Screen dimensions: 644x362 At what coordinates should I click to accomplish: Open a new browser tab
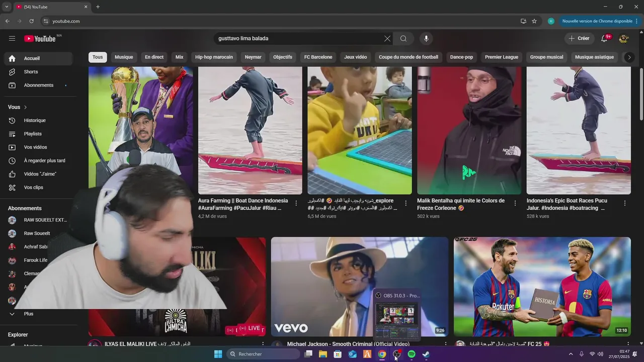(x=98, y=7)
